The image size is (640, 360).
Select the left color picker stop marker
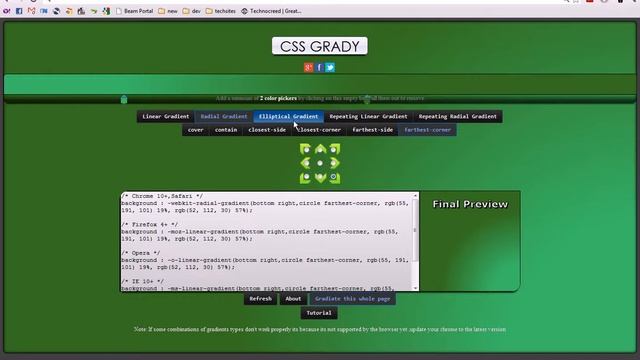coord(124,99)
